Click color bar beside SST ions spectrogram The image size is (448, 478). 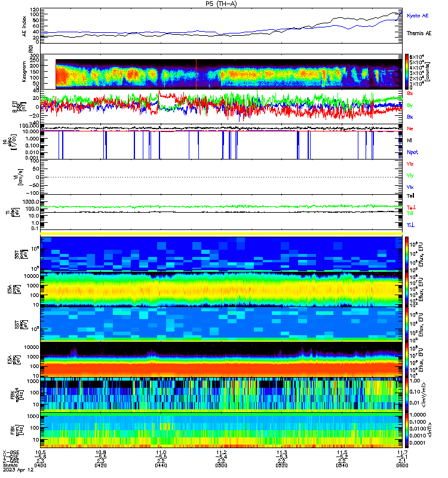coord(407,253)
